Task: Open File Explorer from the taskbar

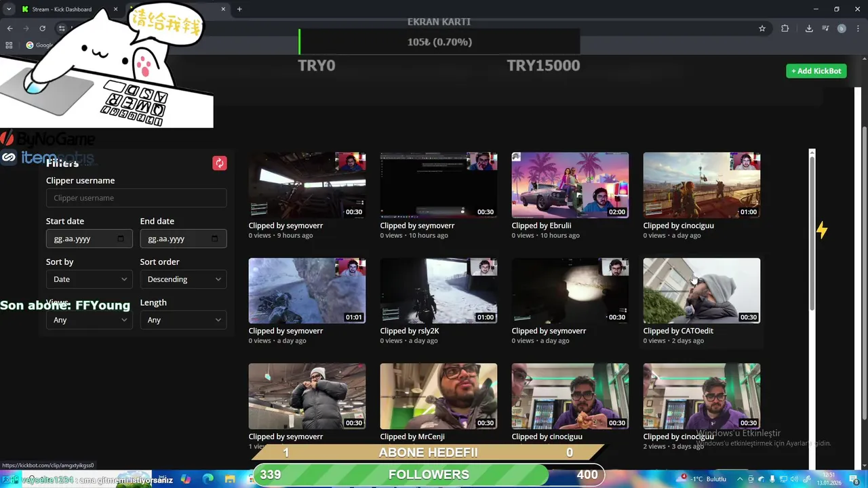Action: coord(230,479)
